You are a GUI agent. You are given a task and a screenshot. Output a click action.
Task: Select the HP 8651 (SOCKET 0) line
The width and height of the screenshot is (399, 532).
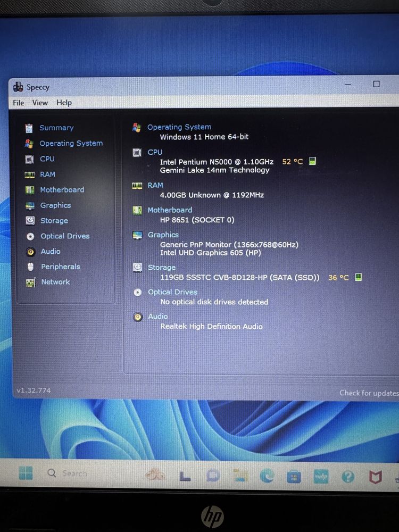pos(197,220)
